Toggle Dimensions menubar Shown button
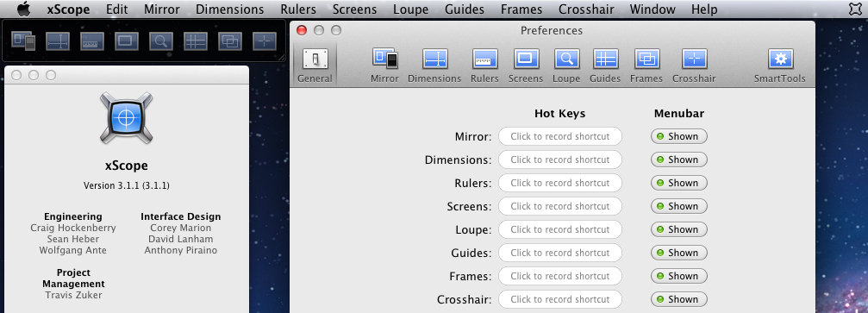The image size is (868, 313). click(x=678, y=160)
